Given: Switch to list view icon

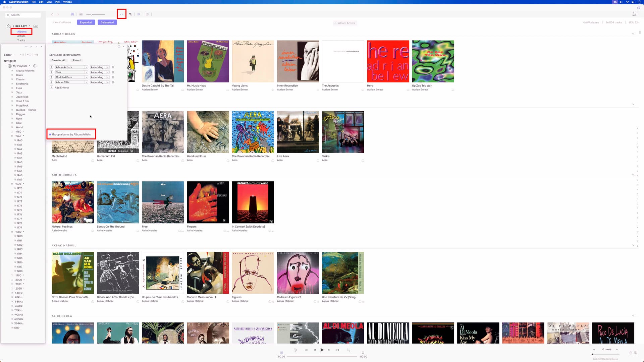Looking at the screenshot, I should point(81,14).
